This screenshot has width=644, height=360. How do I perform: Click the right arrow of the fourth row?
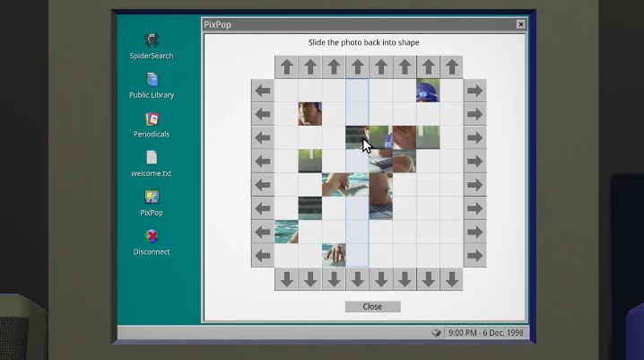click(475, 161)
